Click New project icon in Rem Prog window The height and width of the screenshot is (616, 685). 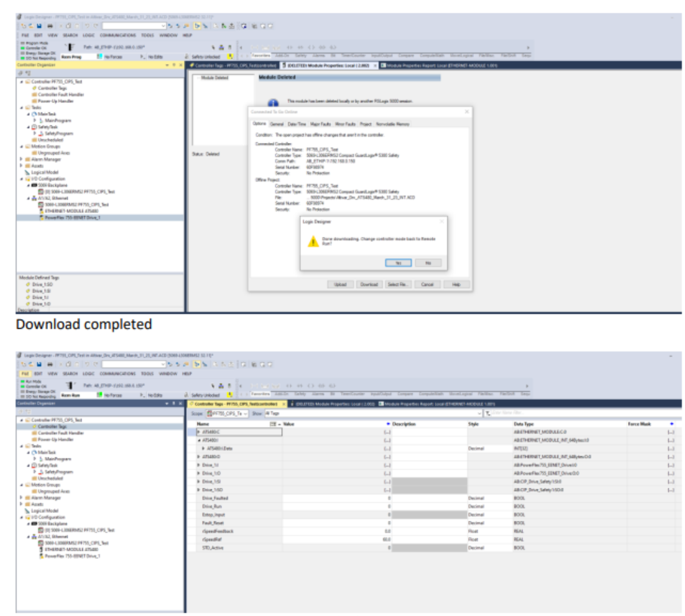tap(23, 26)
